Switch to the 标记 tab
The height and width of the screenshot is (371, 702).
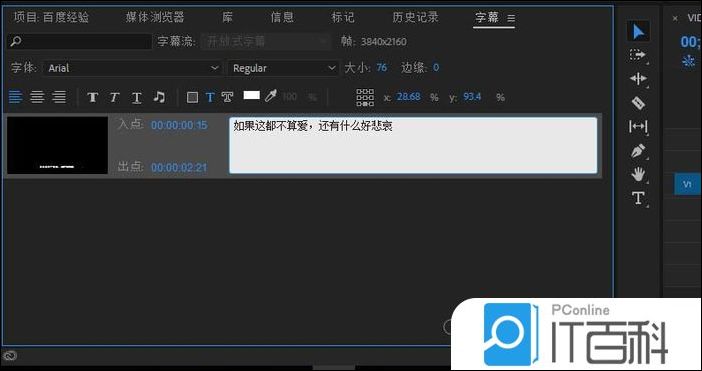coord(343,17)
